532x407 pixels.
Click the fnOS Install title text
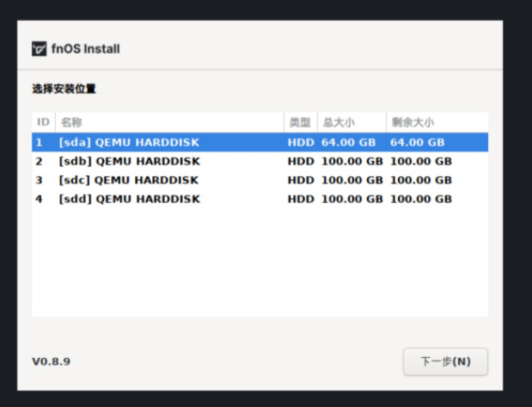click(84, 49)
